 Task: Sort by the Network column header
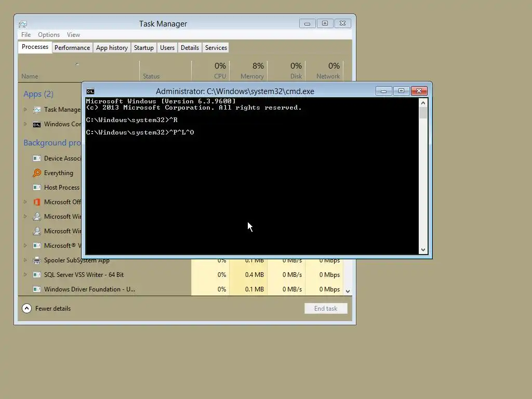pyautogui.click(x=325, y=71)
